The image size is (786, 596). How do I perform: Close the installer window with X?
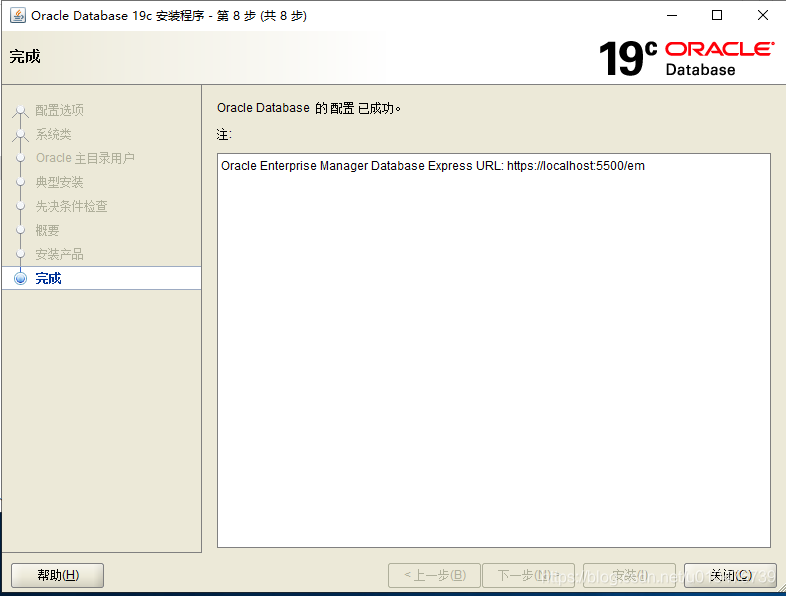point(763,16)
